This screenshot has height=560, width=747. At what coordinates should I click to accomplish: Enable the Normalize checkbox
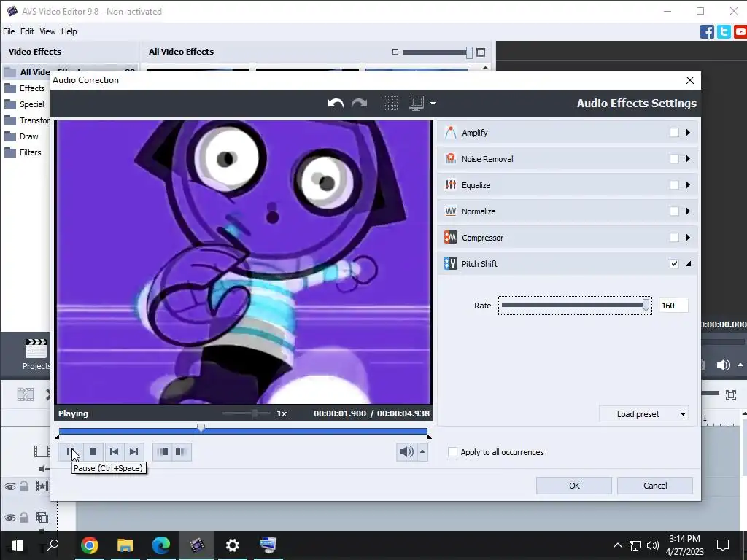pyautogui.click(x=674, y=211)
